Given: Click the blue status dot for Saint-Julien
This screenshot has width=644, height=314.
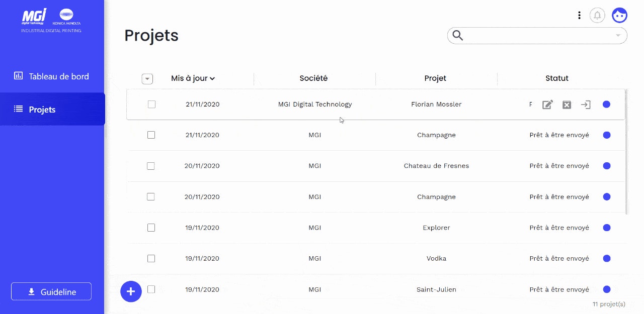Looking at the screenshot, I should pyautogui.click(x=607, y=289).
